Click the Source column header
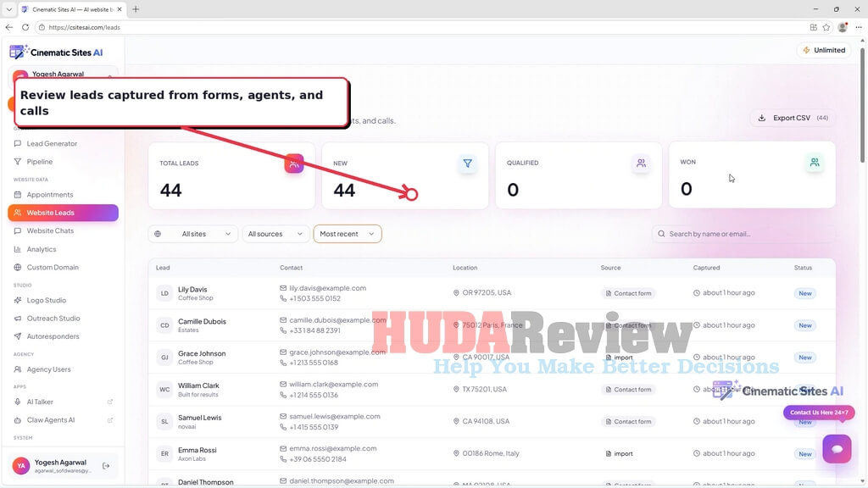The width and height of the screenshot is (868, 488). (610, 268)
